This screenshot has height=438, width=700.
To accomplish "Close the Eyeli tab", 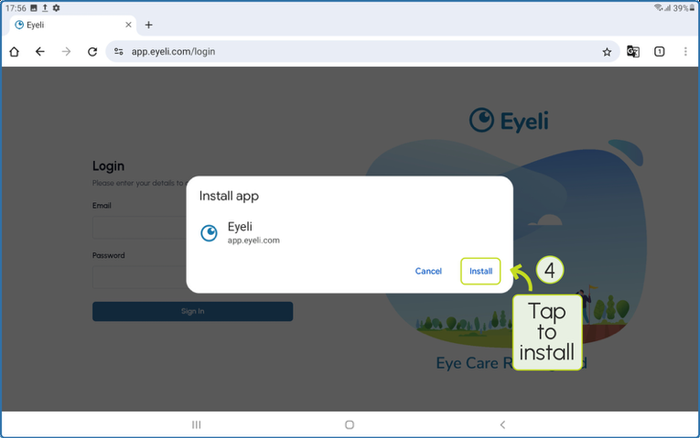I will pyautogui.click(x=129, y=25).
